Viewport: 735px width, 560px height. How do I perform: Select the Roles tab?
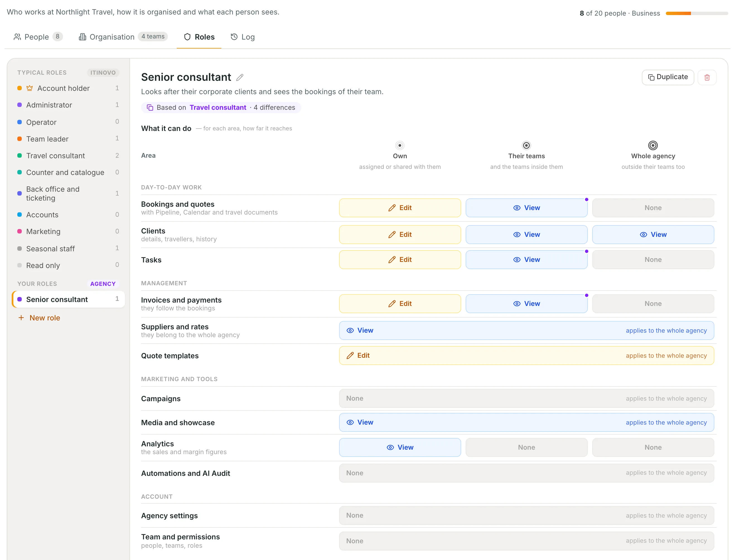[x=199, y=37]
